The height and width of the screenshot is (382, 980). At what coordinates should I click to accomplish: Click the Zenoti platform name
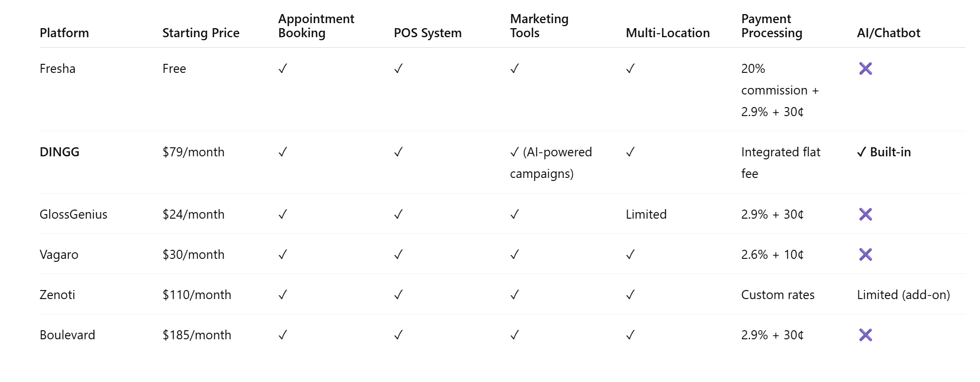tap(57, 295)
